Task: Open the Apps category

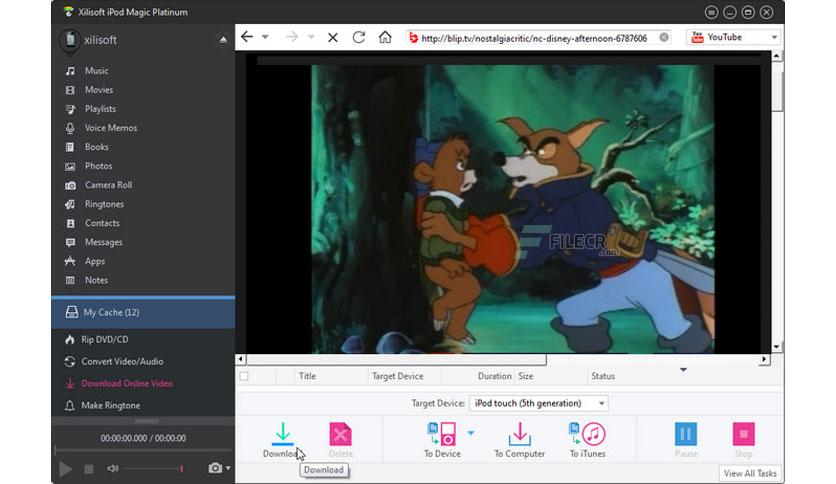Action: [94, 261]
